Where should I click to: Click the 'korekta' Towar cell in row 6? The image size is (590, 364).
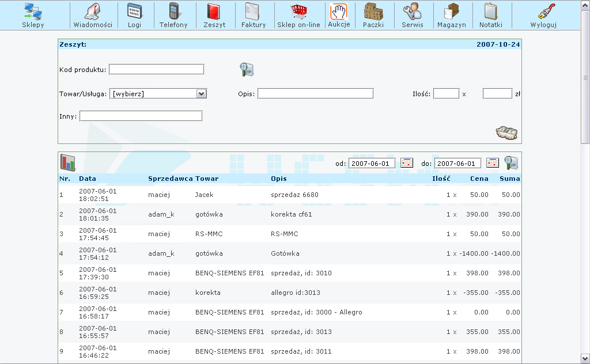coord(207,293)
